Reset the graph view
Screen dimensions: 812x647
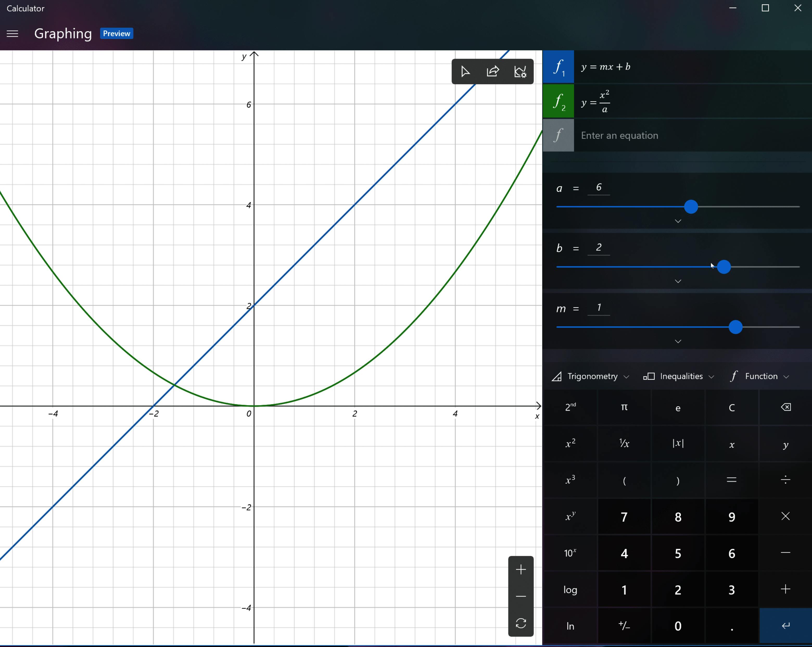click(x=521, y=623)
